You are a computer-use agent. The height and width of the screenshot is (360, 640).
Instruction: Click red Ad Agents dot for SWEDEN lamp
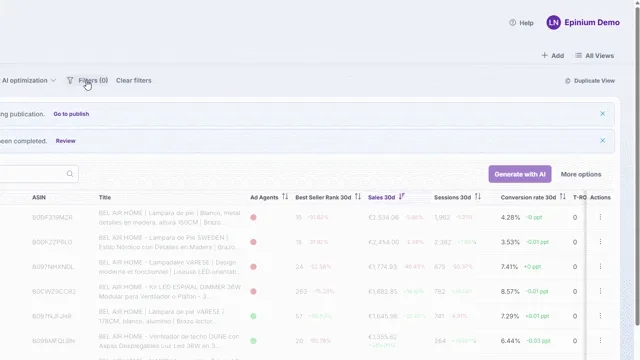pyautogui.click(x=253, y=242)
